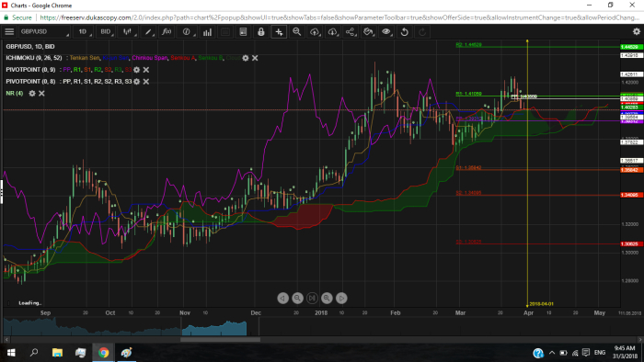Open the candlestick chart type selector
644x362 pixels.
pyautogui.click(x=128, y=31)
